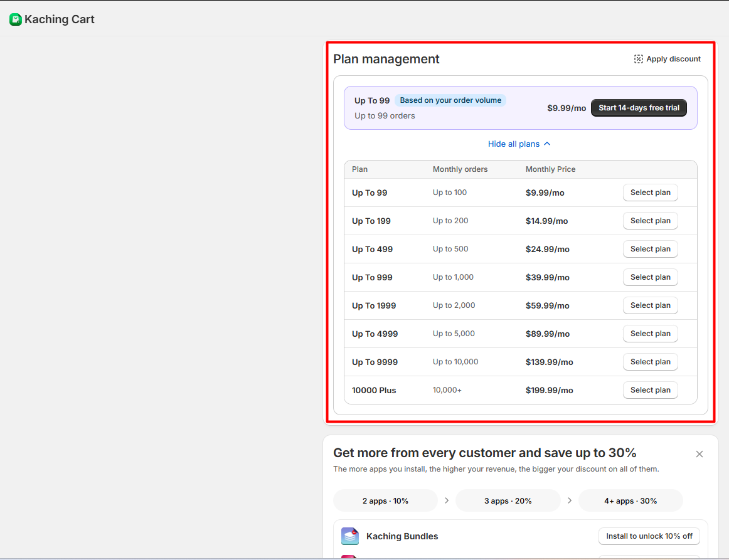Select plan for 10000 Plus
Viewport: 729px width, 560px height.
650,390
